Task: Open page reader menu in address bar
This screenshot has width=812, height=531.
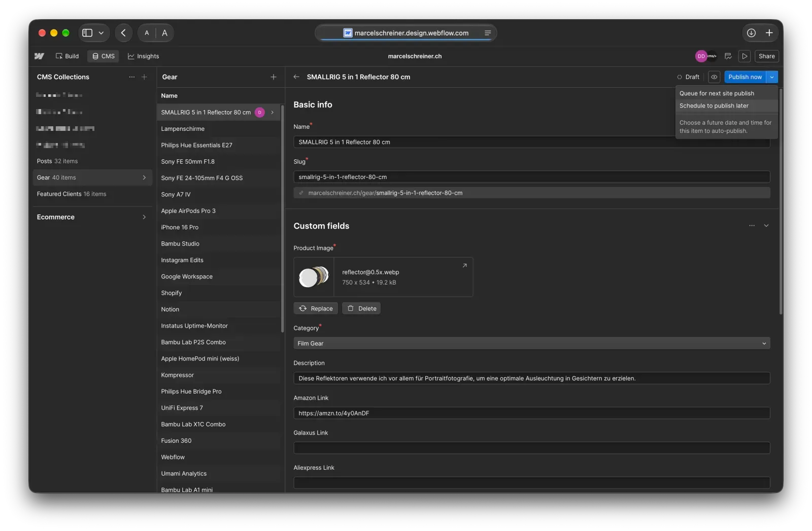Action: pyautogui.click(x=488, y=33)
